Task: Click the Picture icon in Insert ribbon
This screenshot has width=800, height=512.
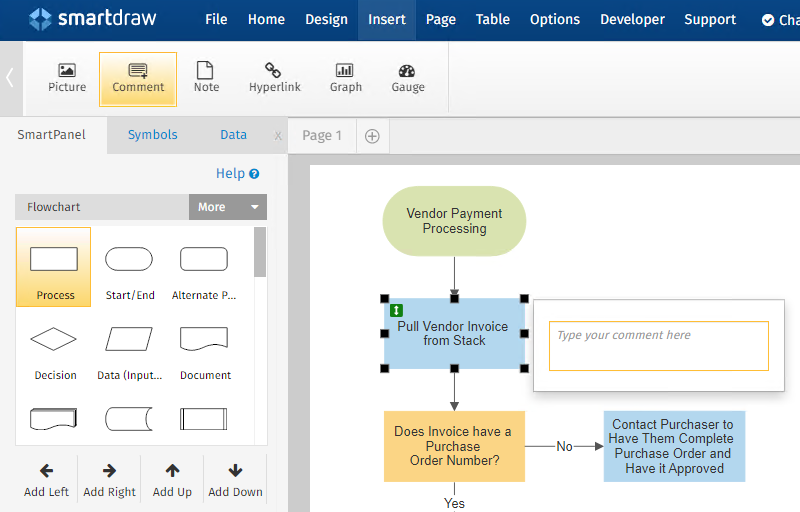Action: (x=67, y=78)
